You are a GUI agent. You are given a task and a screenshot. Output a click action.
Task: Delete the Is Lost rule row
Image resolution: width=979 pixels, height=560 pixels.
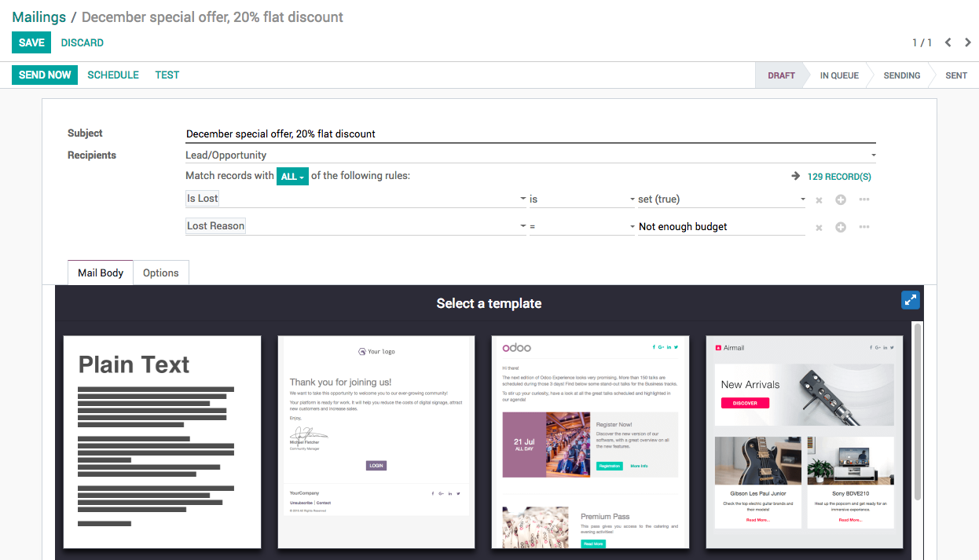819,200
